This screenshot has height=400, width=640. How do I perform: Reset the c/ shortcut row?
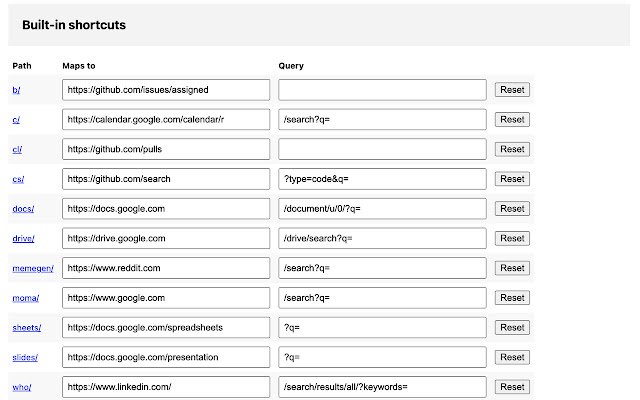pyautogui.click(x=512, y=120)
